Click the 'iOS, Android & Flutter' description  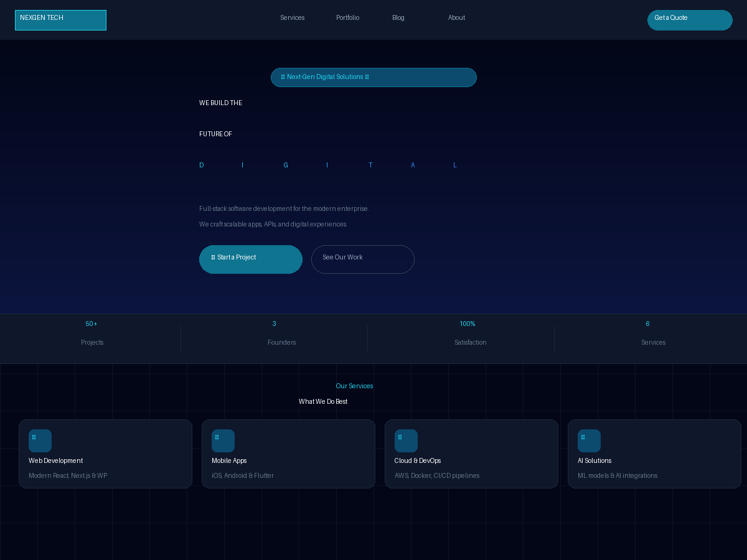pyautogui.click(x=243, y=476)
